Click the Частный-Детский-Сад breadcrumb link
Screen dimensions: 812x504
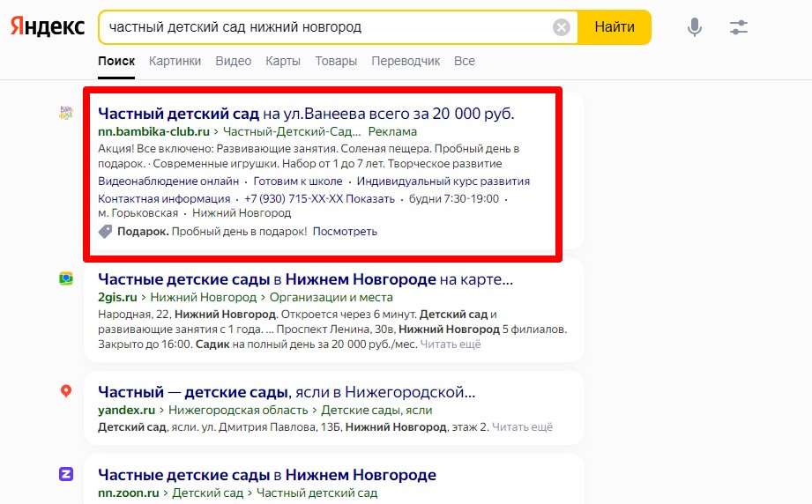292,131
